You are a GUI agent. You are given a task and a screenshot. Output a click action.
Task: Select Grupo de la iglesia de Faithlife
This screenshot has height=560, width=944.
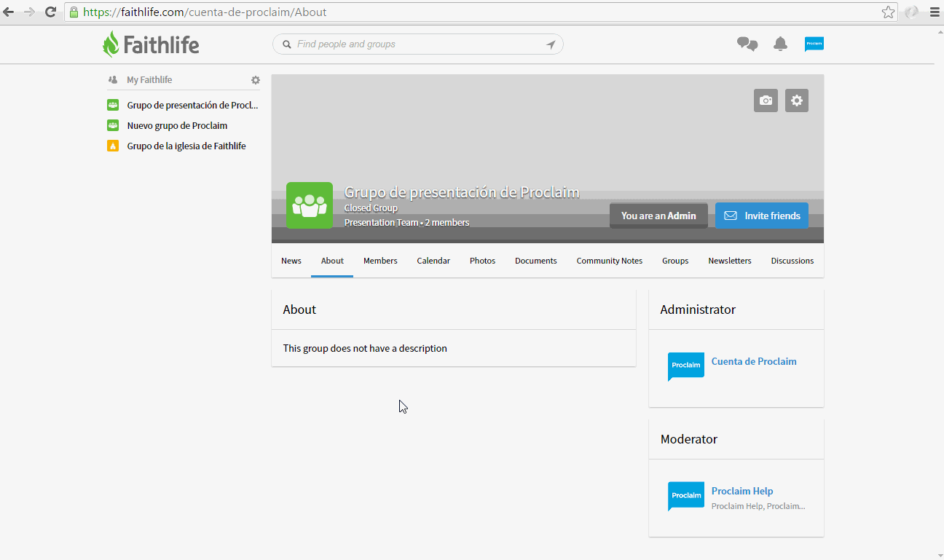[186, 146]
